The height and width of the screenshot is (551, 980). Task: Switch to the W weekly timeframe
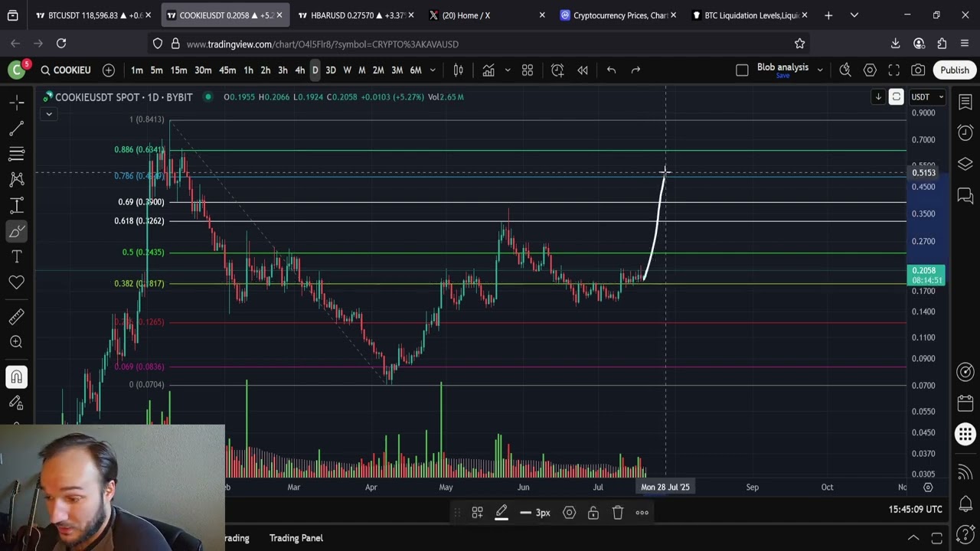tap(347, 70)
